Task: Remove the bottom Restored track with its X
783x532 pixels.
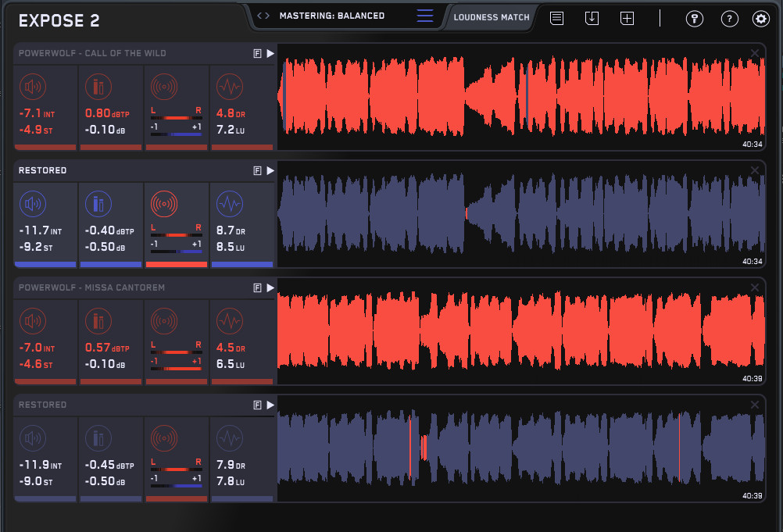Action: coord(755,405)
